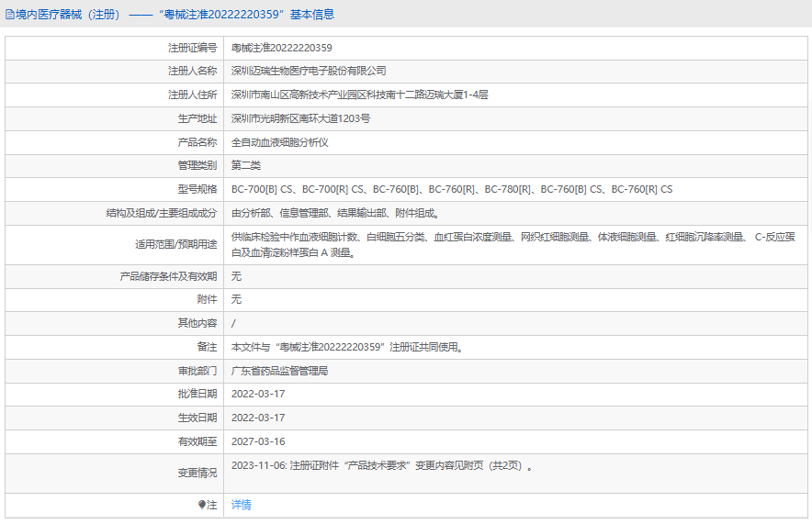Screen dimensions: 812x524
Task: Click expiry date 2027-03-16
Action: click(258, 441)
